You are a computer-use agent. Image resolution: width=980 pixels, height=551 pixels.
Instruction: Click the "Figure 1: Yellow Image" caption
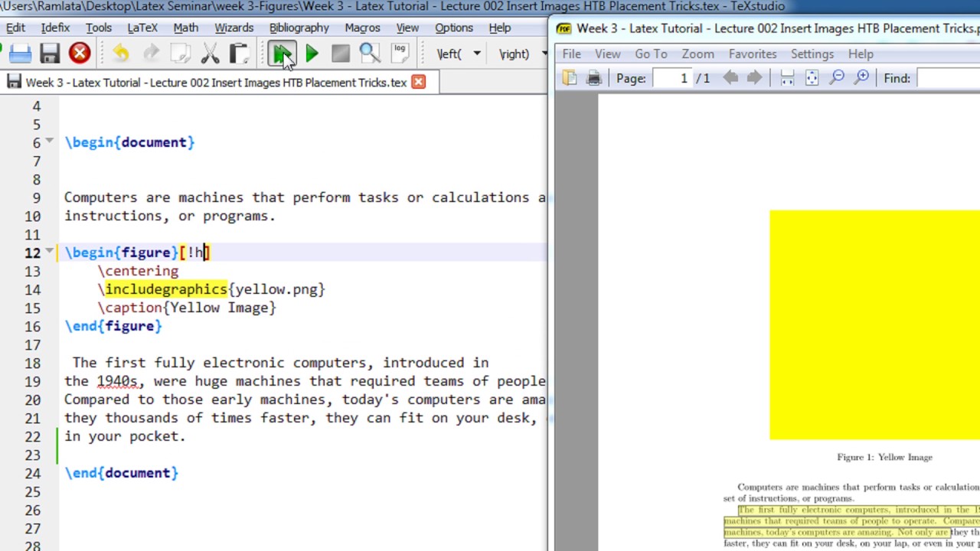tap(884, 457)
